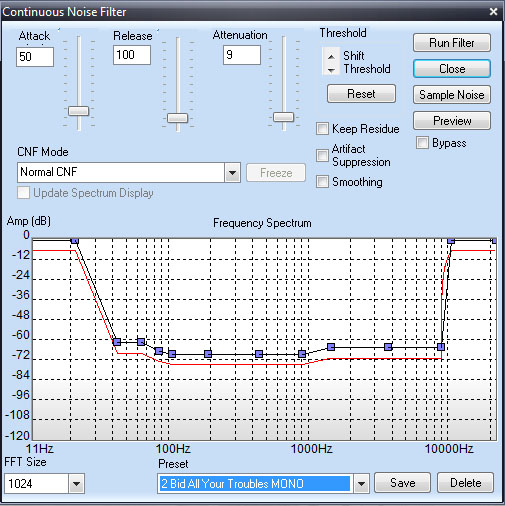This screenshot has width=505, height=506.
Task: Select the leftmost spectrum curve node at 0 dB
Action: click(75, 240)
